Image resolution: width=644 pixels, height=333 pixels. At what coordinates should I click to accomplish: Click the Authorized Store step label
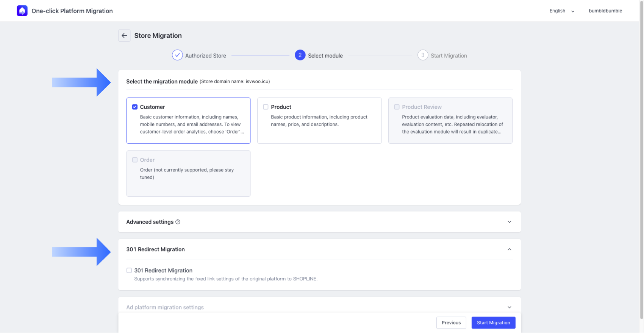205,56
